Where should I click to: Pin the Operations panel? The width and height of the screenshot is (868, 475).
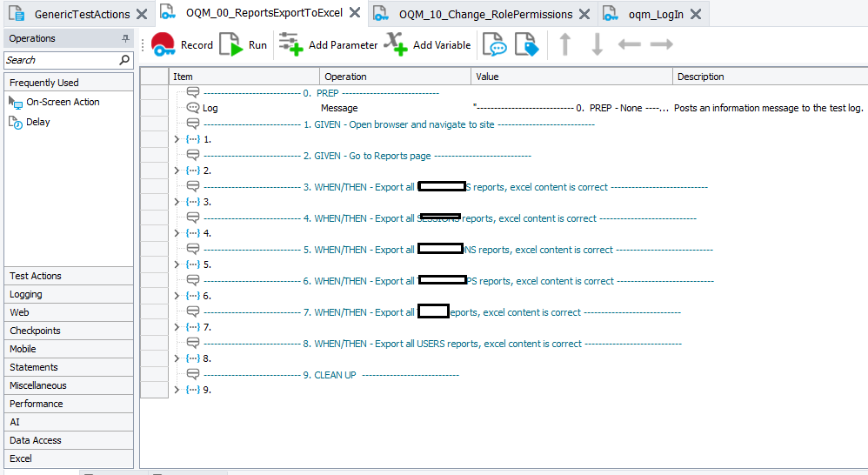(x=126, y=39)
